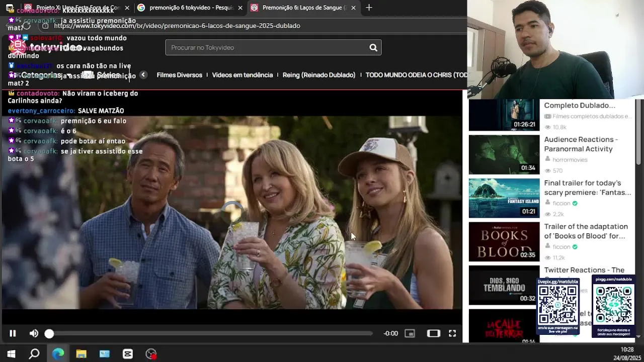View site information icon in address bar
This screenshot has width=644, height=362.
(45, 26)
